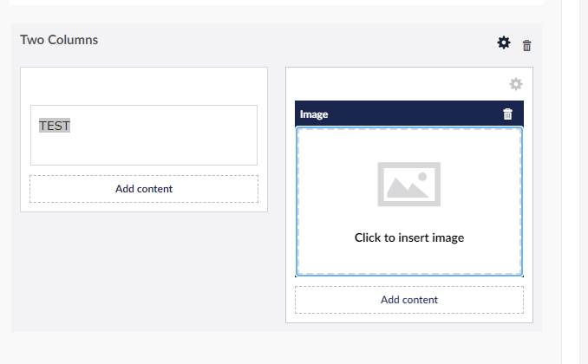The image size is (588, 364).
Task: Click the blank strip beside the right gear
Action: (x=399, y=84)
